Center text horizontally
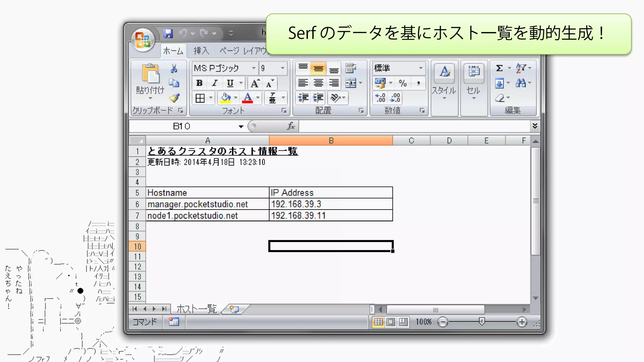Screen dimensions: 644x362 318,83
